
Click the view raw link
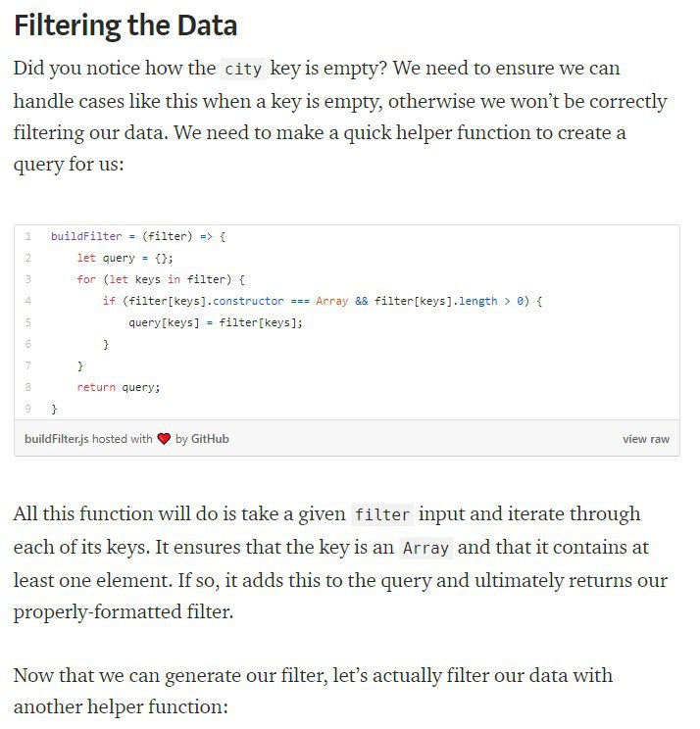point(646,439)
